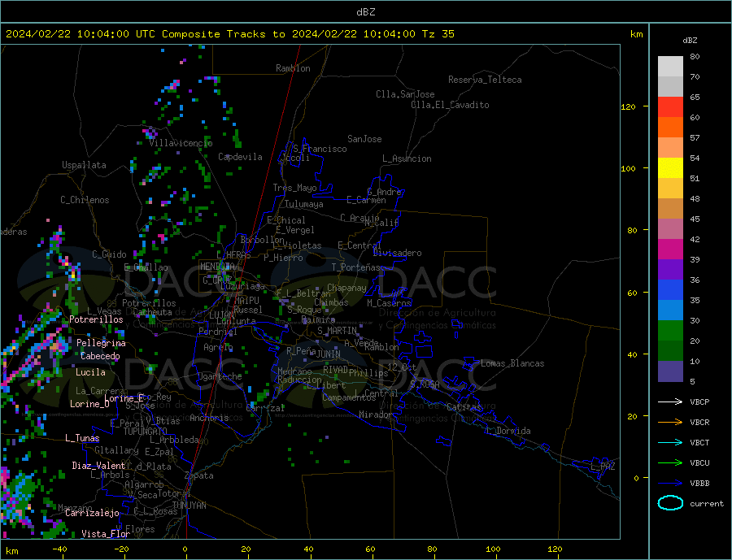732x560 pixels.
Task: Click the 120 km vertical axis tick
Action: [628, 106]
